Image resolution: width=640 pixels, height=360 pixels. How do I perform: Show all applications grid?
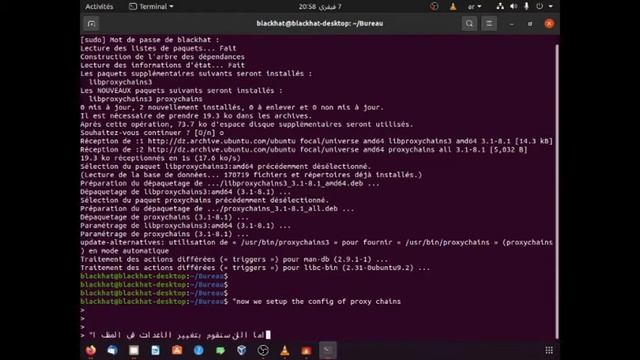click(x=549, y=350)
